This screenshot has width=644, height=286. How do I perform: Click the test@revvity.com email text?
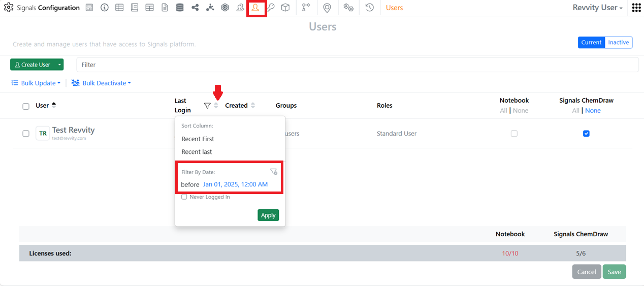click(x=69, y=138)
